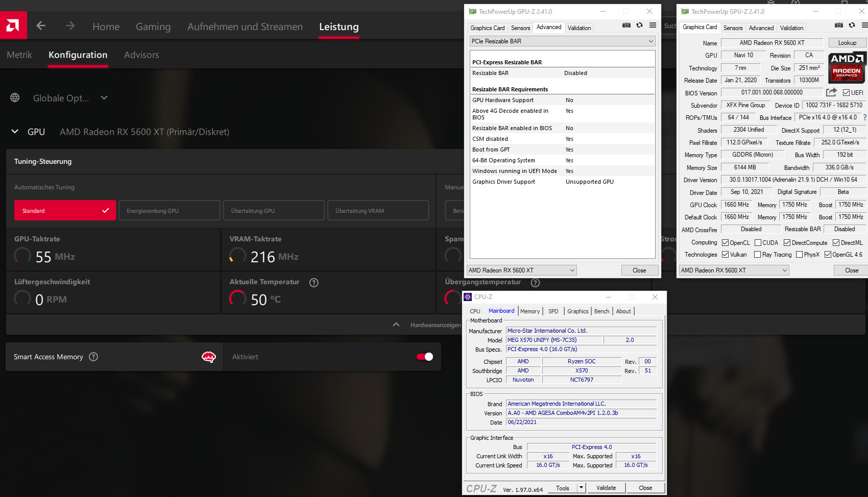
Task: Click the CPU-Z motherboard Model field
Action: pos(554,340)
